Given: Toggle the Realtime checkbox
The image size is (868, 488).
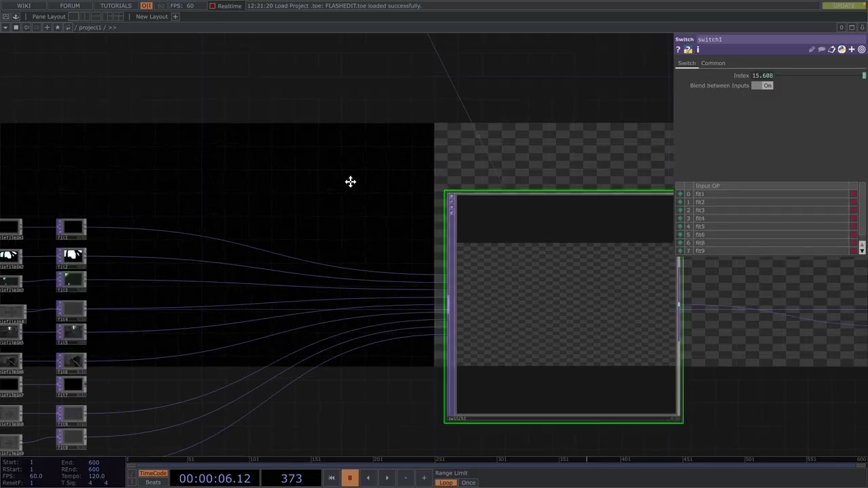Looking at the screenshot, I should (212, 5).
